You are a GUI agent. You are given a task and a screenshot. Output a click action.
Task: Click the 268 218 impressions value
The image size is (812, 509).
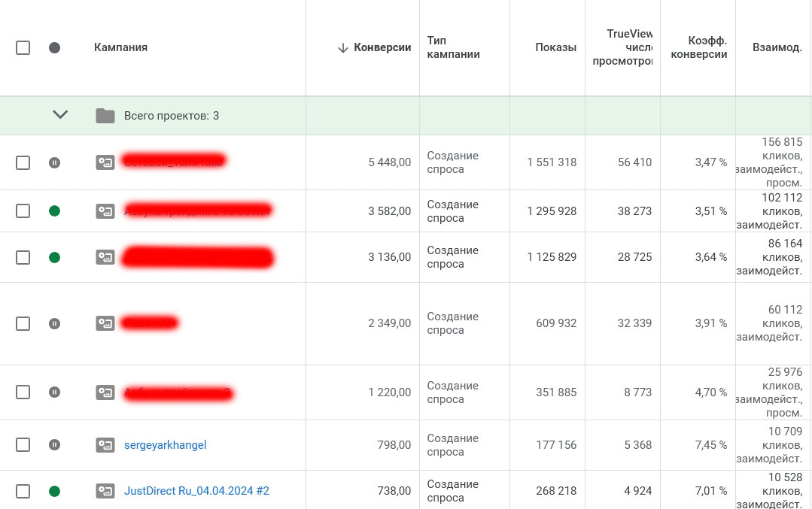[556, 491]
